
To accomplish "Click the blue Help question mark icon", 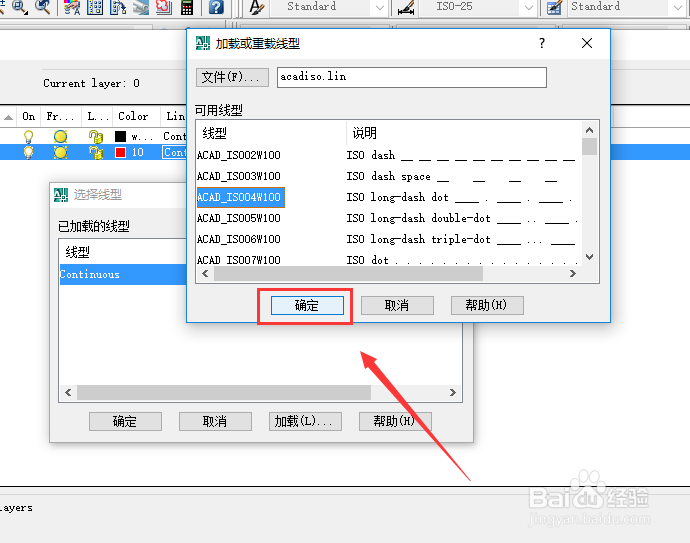I will pos(216,7).
